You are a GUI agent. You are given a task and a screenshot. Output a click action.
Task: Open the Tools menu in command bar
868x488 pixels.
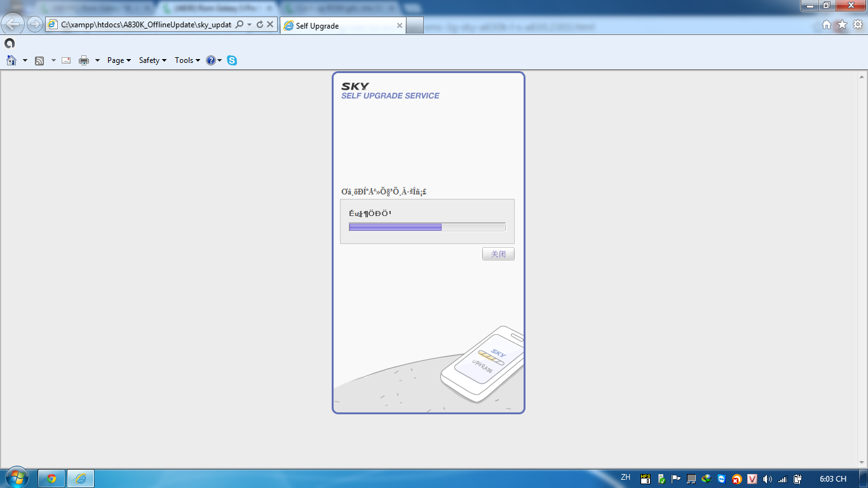[x=187, y=60]
